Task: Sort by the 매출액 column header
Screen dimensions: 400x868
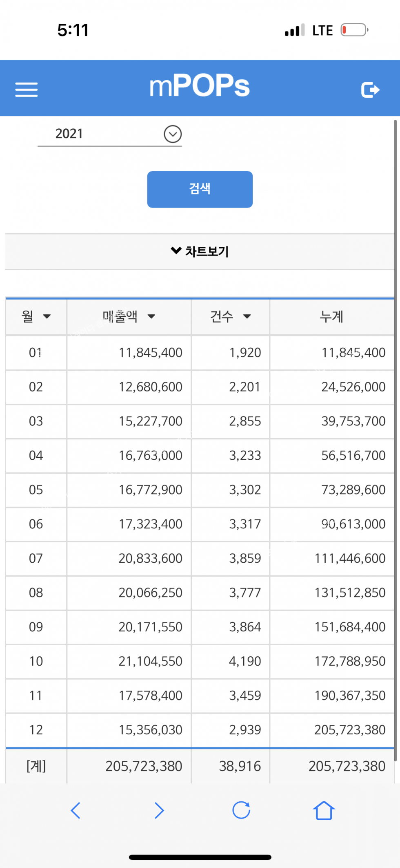Action: [129, 316]
